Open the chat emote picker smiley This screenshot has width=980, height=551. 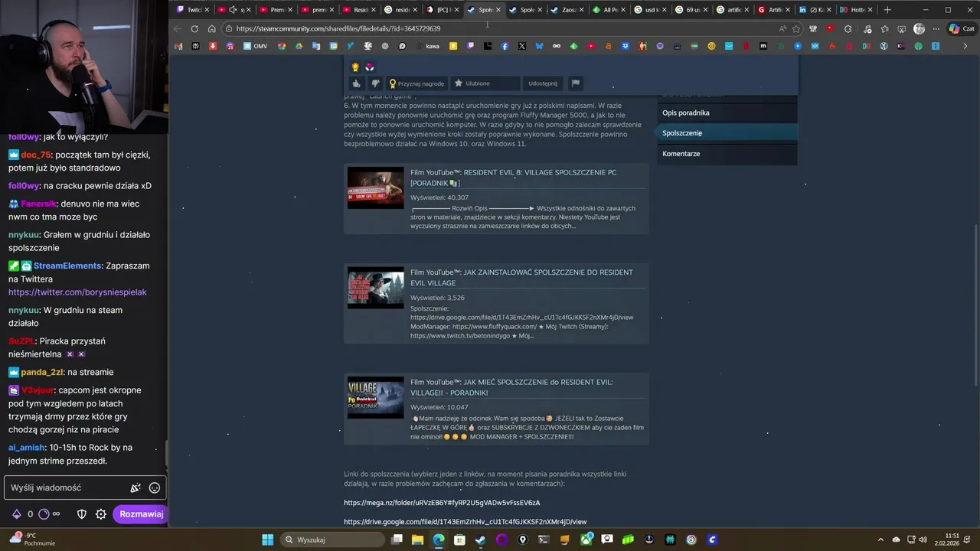(x=154, y=487)
